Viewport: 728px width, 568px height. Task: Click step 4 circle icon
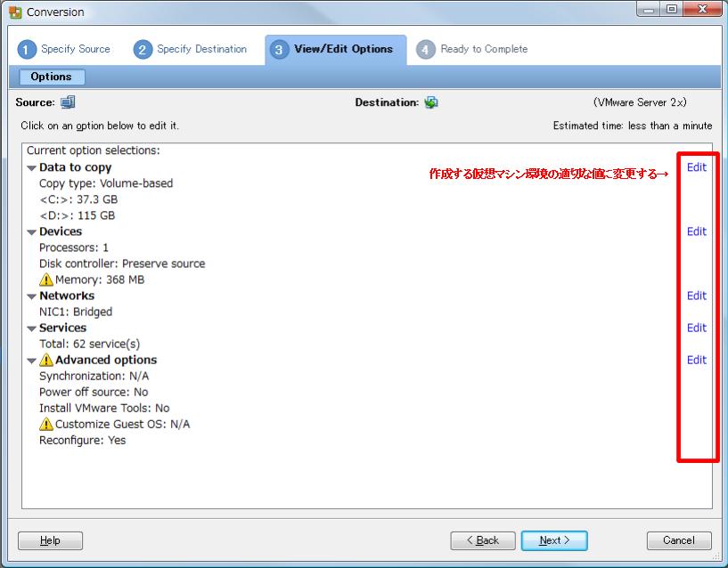click(425, 50)
